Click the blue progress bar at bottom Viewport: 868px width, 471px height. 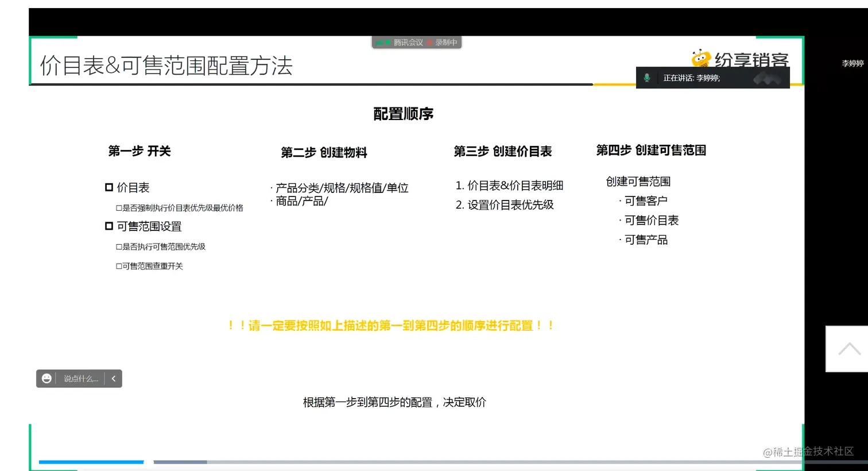tap(91, 462)
